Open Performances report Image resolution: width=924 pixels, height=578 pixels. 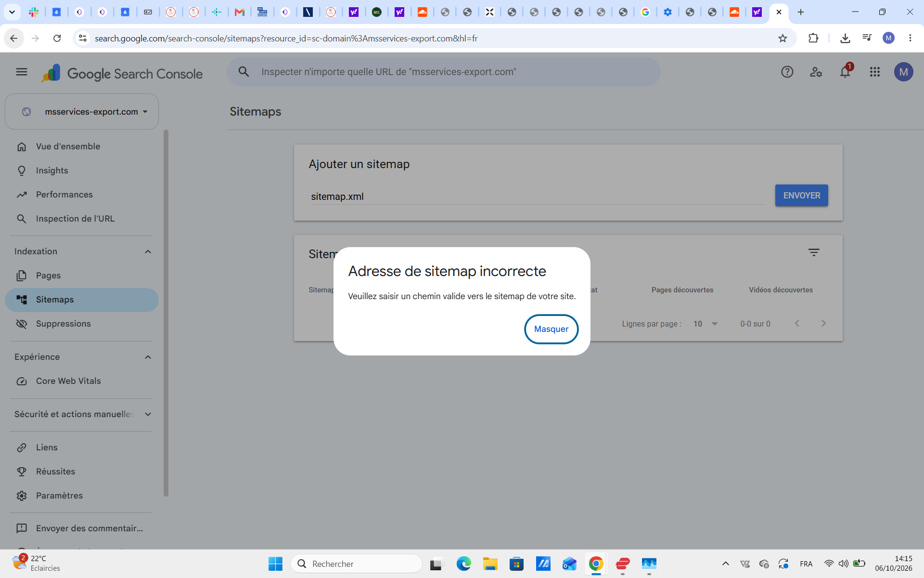[82, 195]
